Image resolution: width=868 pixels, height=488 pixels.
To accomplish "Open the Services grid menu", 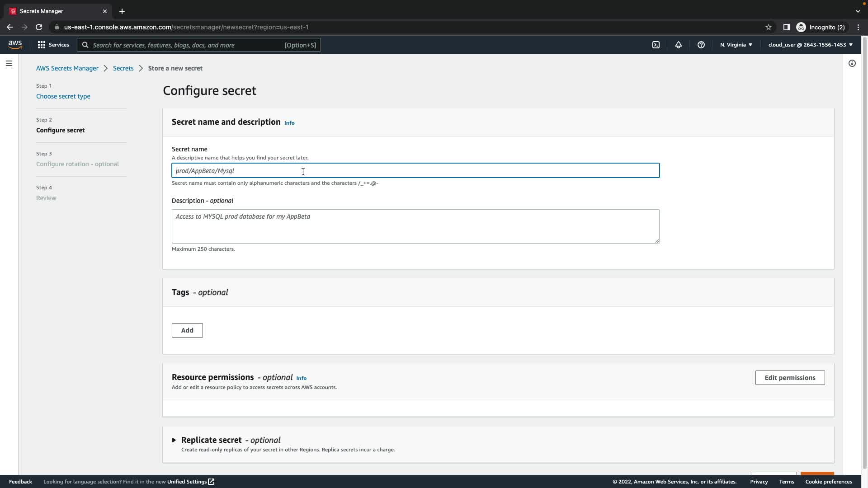I will coord(53,45).
